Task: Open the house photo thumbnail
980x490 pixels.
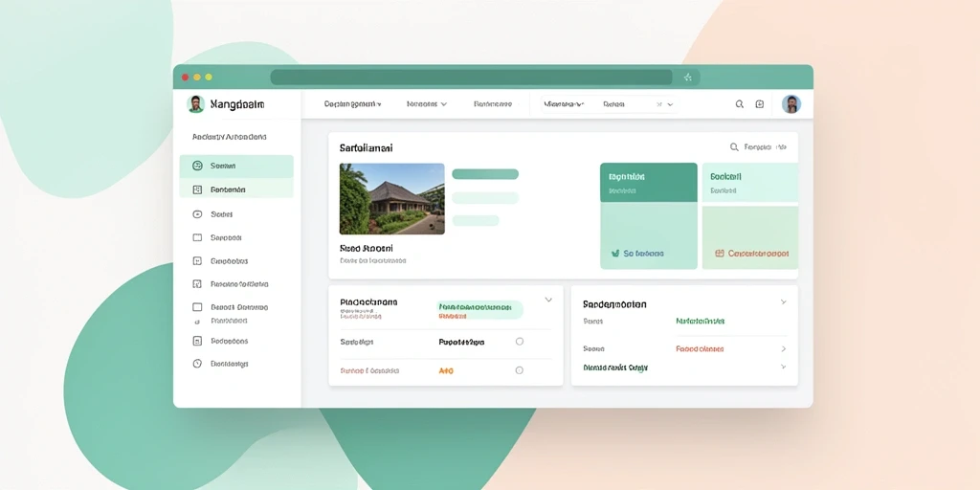Action: [x=391, y=199]
